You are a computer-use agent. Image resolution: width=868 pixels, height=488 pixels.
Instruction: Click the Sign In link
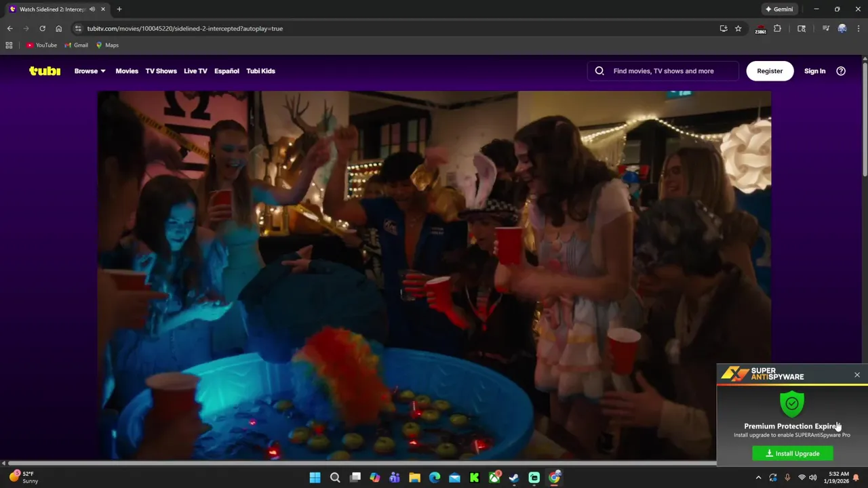click(814, 70)
